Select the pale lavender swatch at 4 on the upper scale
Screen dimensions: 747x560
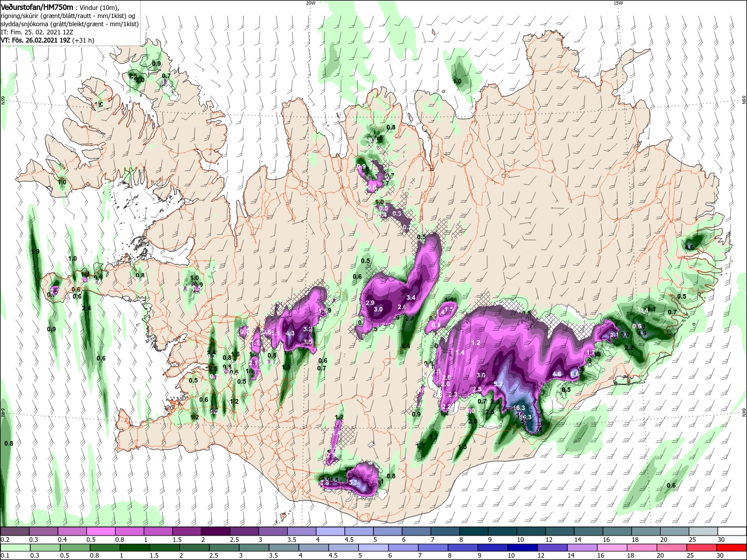point(330,531)
